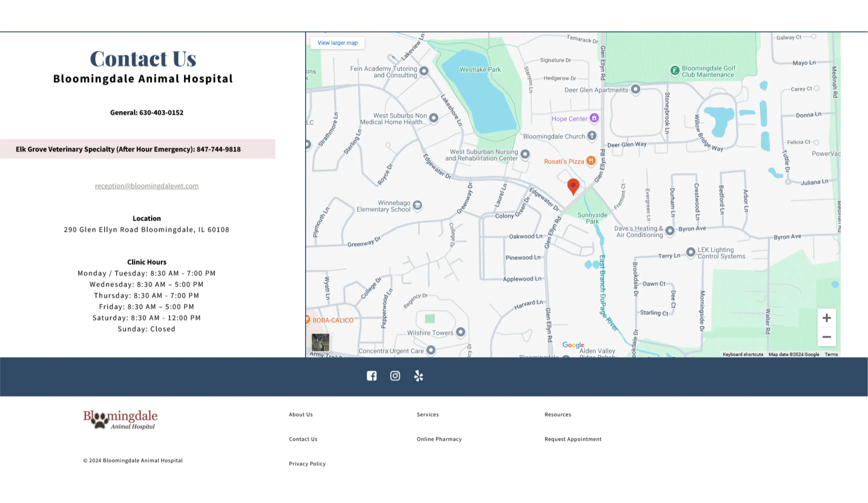This screenshot has width=868, height=503.
Task: Select the Hope Center map marker
Action: tap(594, 118)
